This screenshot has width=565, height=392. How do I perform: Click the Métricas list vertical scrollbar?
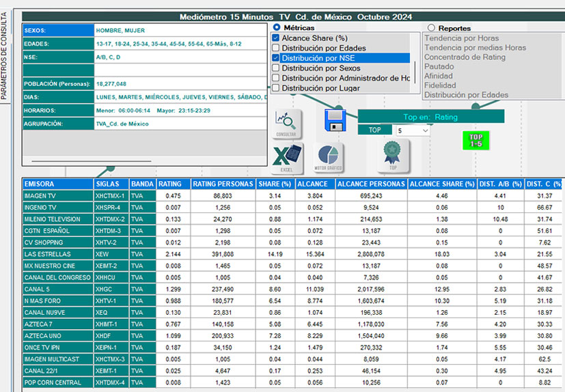415,72
